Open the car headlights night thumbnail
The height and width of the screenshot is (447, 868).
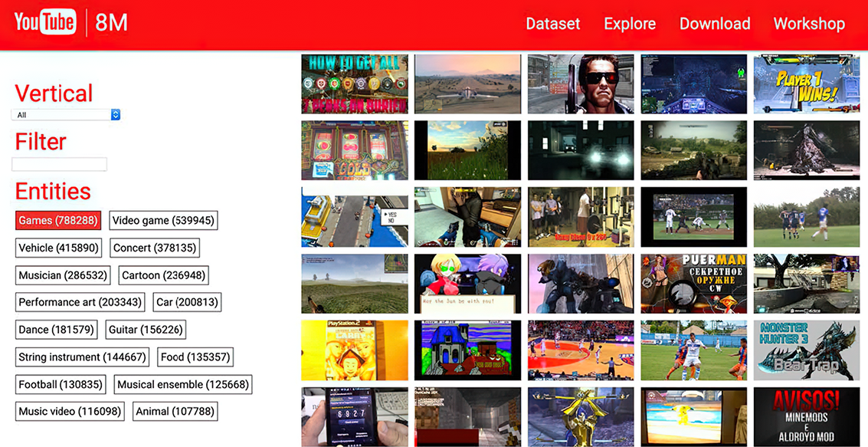point(581,150)
